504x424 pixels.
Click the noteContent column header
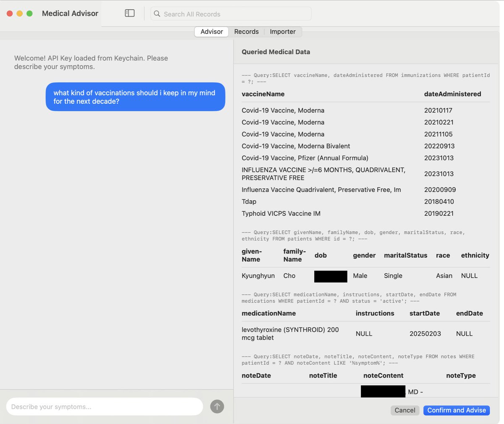pos(383,376)
